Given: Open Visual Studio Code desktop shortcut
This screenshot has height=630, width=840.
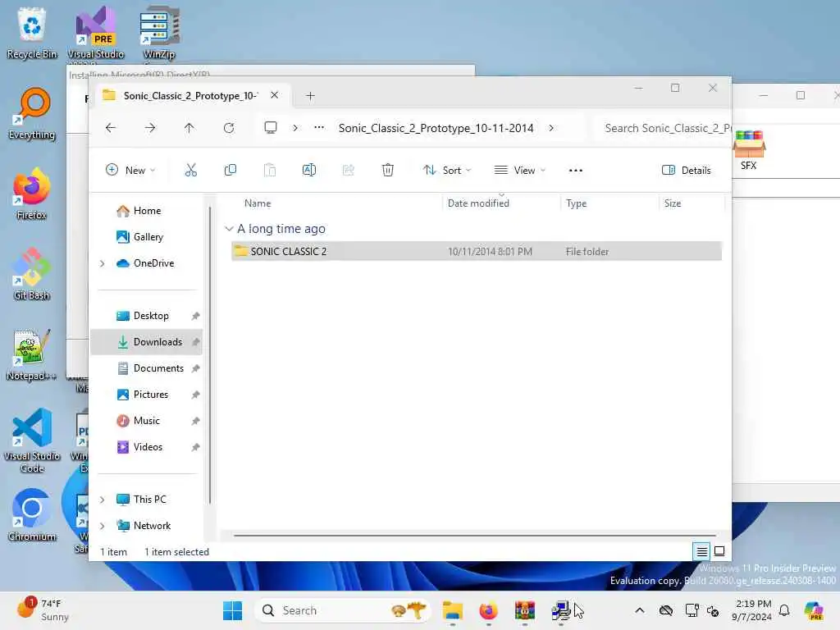Looking at the screenshot, I should coord(32,441).
